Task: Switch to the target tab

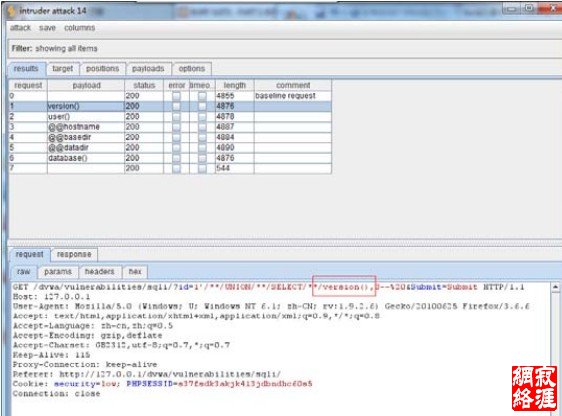Action: click(x=62, y=69)
